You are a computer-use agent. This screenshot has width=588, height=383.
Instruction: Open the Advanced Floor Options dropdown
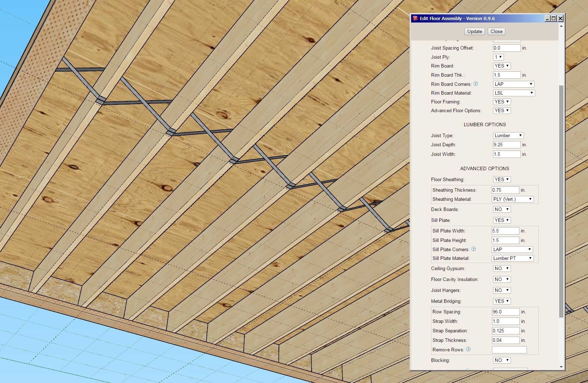click(x=502, y=110)
